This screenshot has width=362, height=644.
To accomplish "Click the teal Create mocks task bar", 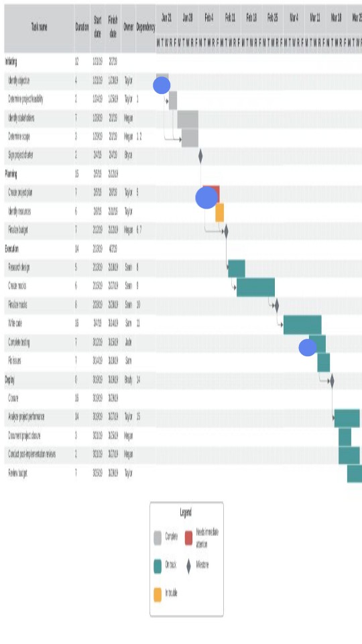I will (255, 287).
